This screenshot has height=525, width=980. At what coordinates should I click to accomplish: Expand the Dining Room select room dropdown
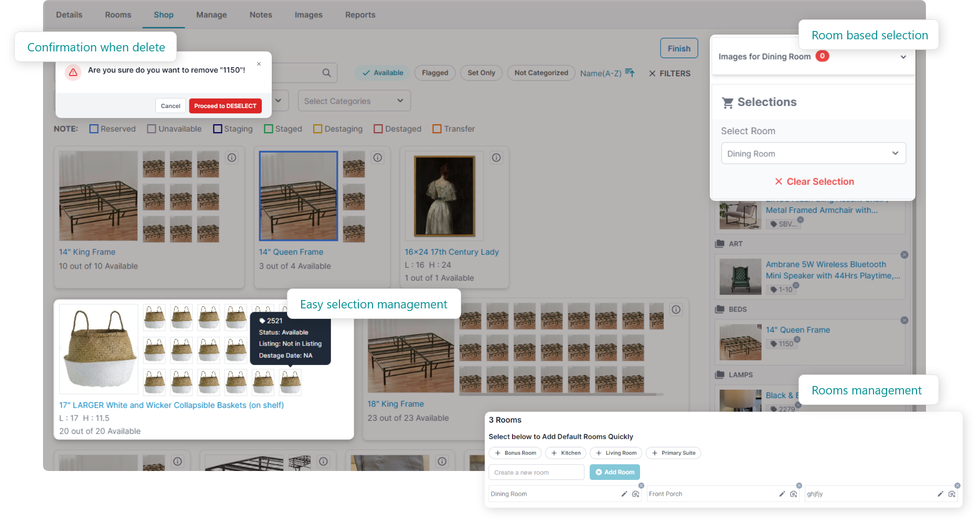coord(813,154)
